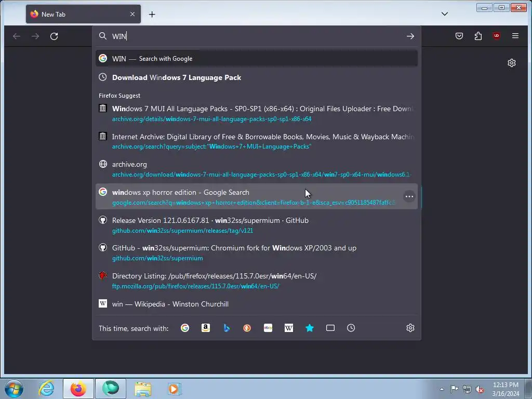
Task: Open Windows Media Player taskbar icon
Action: [175, 389]
